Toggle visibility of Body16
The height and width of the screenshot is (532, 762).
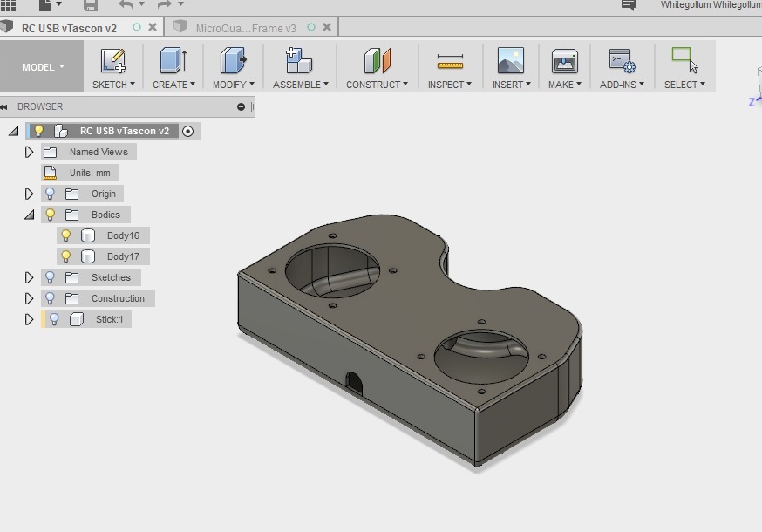click(66, 235)
